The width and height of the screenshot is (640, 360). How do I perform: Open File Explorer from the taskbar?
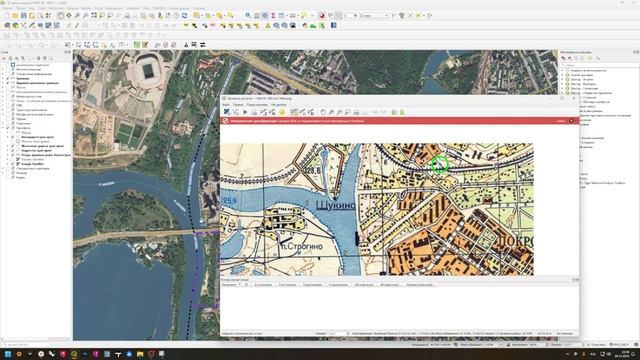(140, 354)
